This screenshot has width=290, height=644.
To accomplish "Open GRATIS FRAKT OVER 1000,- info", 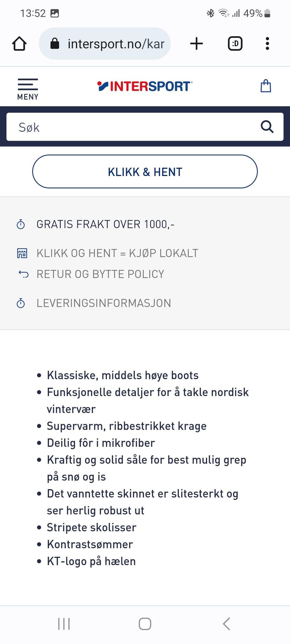I will [x=105, y=224].
